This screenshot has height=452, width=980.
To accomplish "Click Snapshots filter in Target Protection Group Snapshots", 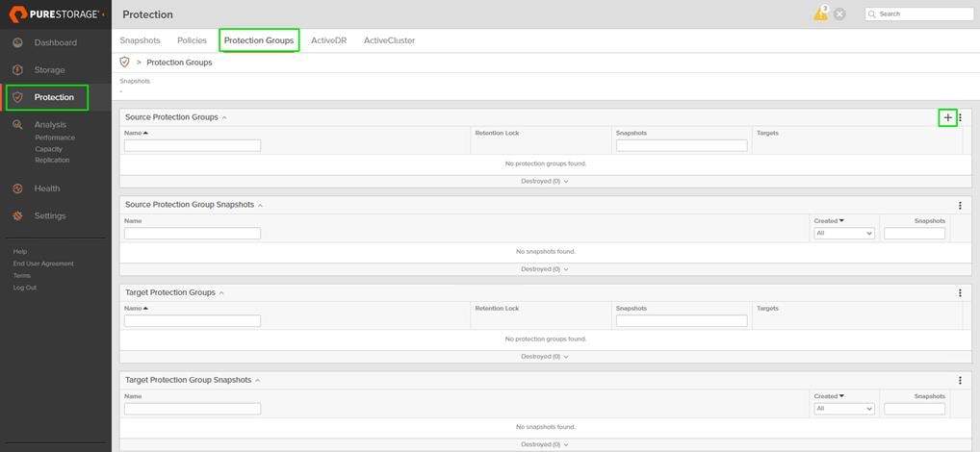I will pos(915,409).
